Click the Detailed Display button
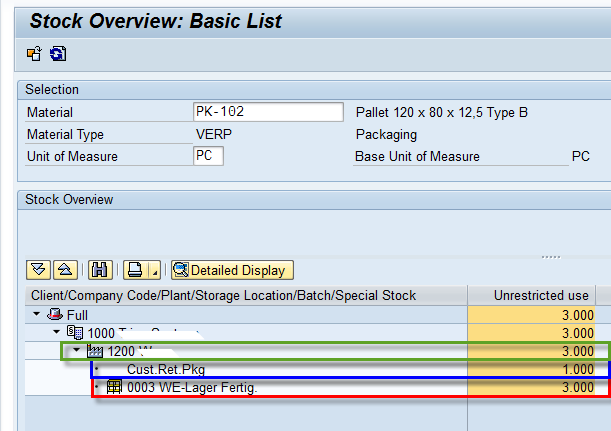This screenshot has height=431, width=611. 231,270
